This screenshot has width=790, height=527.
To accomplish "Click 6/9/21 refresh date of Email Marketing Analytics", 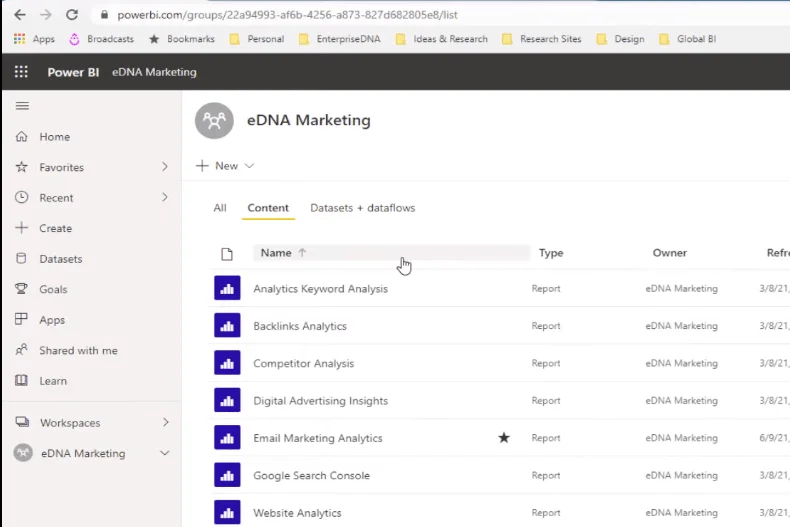I will [x=774, y=438].
